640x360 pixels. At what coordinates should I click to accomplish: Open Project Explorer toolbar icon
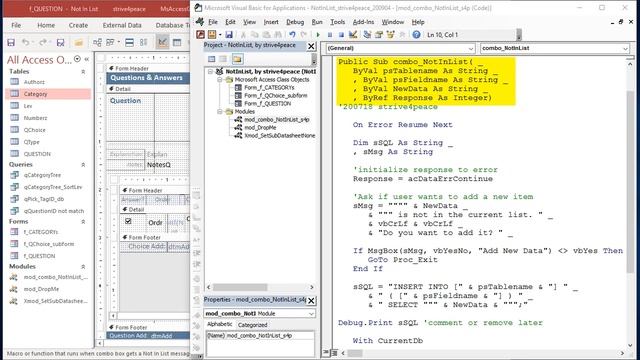click(x=367, y=35)
